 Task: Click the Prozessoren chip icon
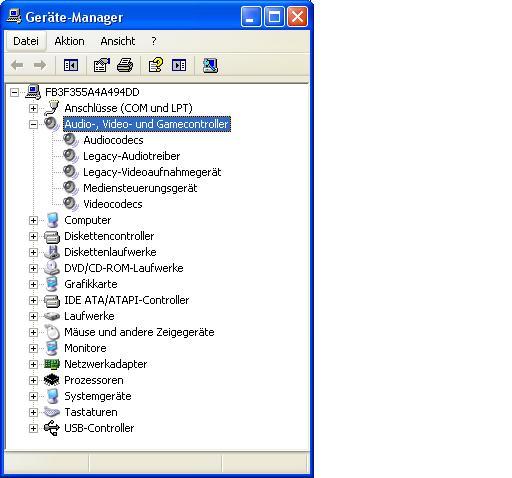(x=52, y=380)
